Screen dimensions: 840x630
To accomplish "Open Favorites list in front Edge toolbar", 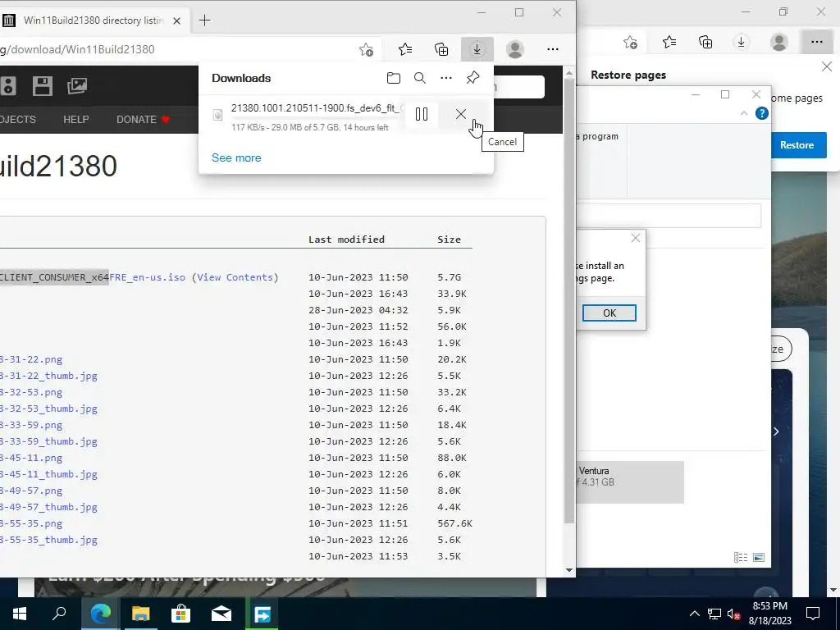I will point(405,49).
